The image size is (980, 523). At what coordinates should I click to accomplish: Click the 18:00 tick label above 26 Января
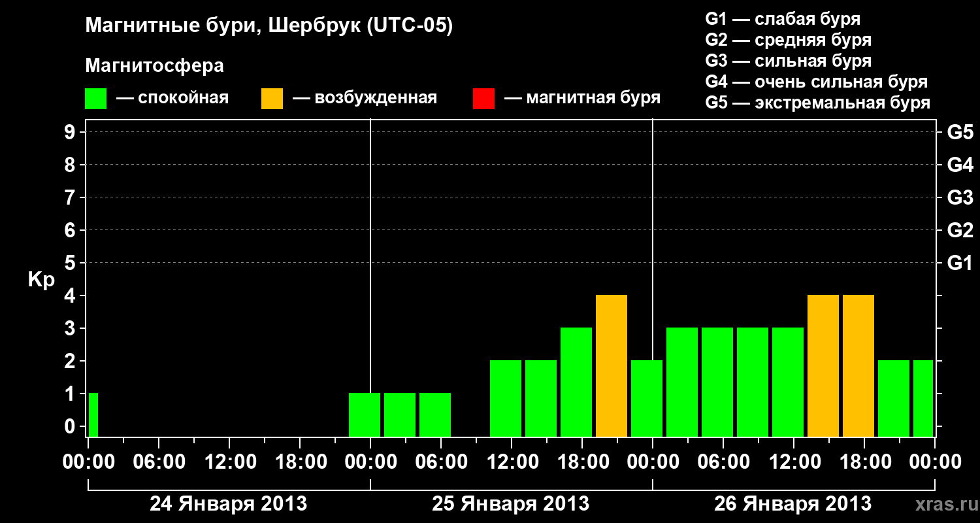pyautogui.click(x=864, y=462)
